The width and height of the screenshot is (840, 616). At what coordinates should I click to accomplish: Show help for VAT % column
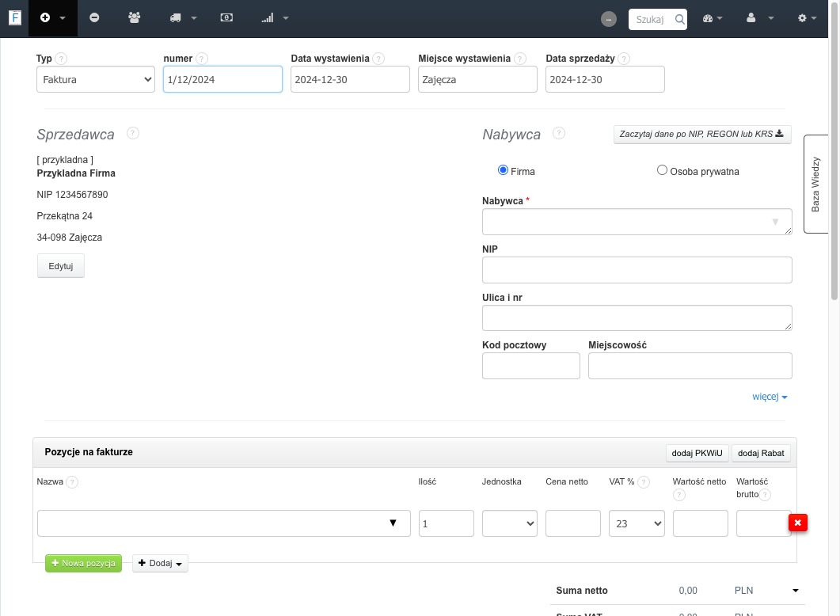pos(644,482)
